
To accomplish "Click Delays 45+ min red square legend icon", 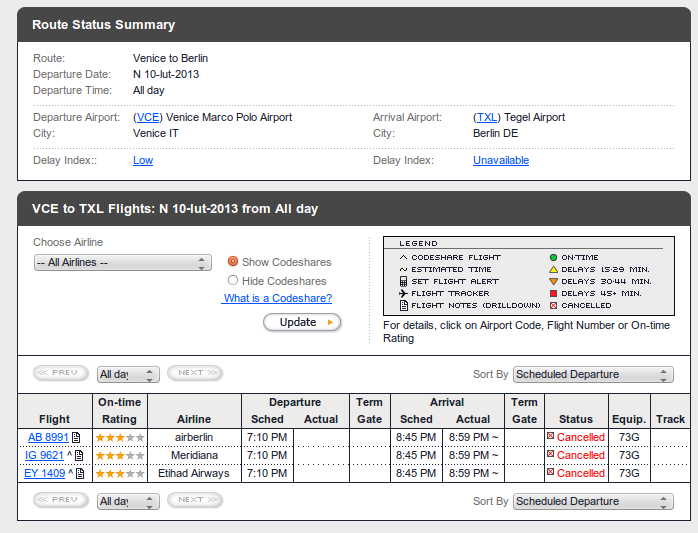I will (553, 293).
